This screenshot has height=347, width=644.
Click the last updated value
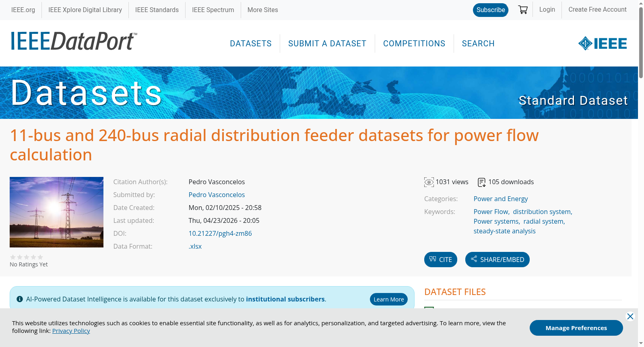(224, 220)
